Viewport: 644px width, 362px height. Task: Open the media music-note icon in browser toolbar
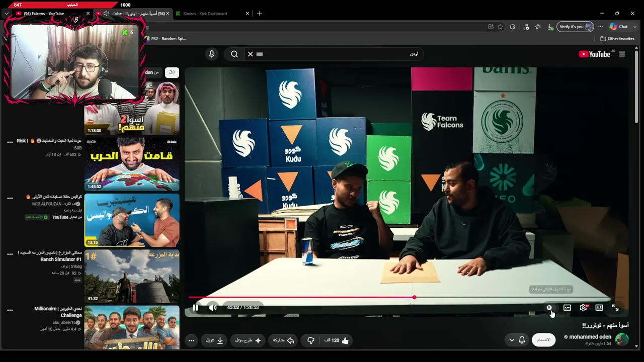click(x=526, y=27)
